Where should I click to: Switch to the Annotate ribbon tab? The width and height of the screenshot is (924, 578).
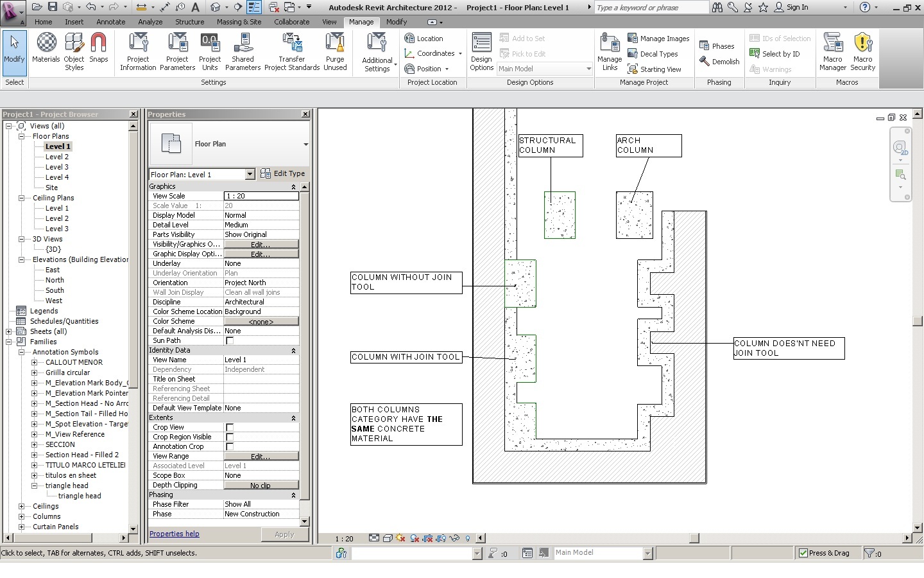click(x=110, y=22)
